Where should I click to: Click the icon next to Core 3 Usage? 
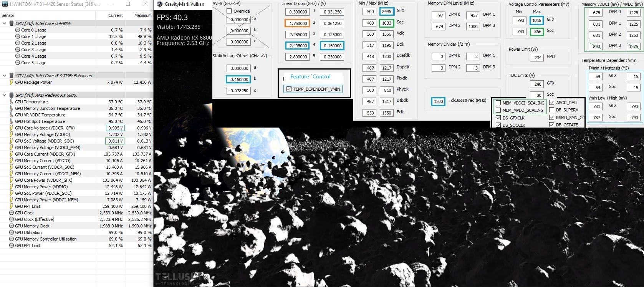tap(18, 50)
